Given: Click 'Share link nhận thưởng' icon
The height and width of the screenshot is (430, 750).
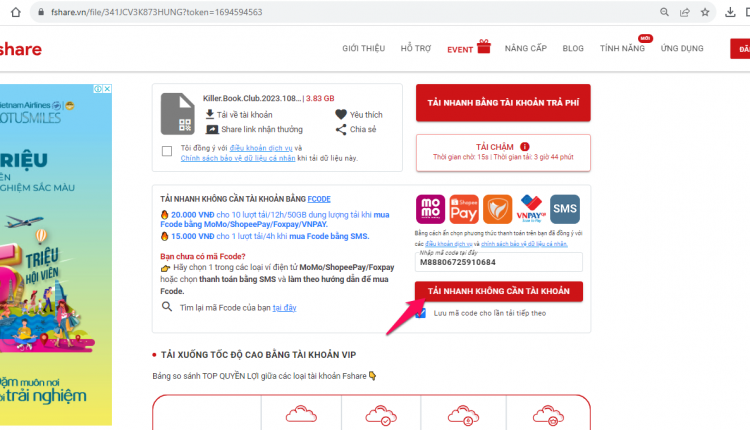Looking at the screenshot, I should (212, 129).
